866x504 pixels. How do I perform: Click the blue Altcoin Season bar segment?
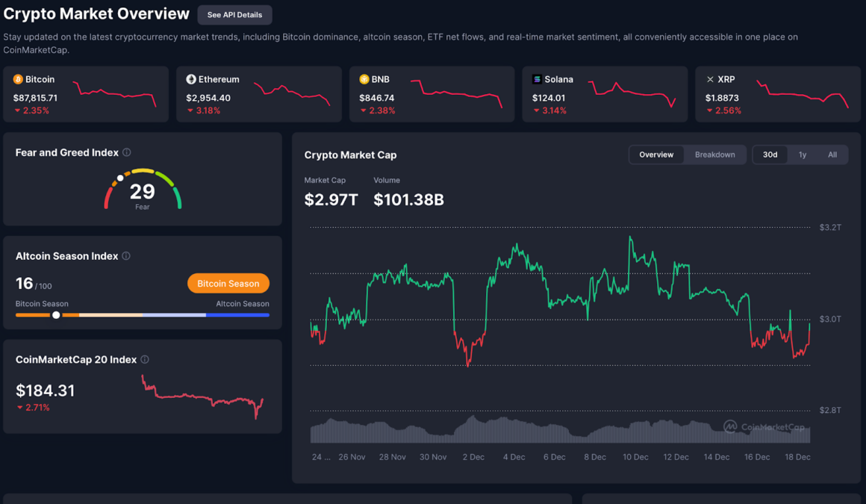click(237, 315)
